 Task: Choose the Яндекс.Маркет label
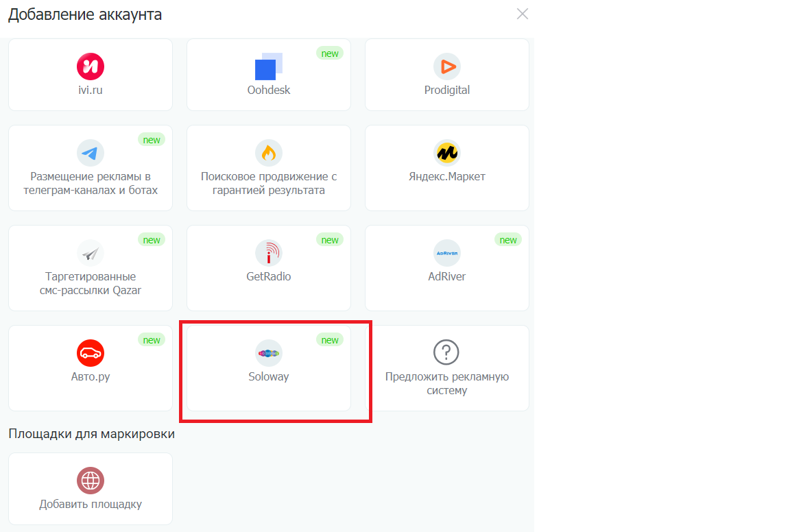click(x=447, y=176)
